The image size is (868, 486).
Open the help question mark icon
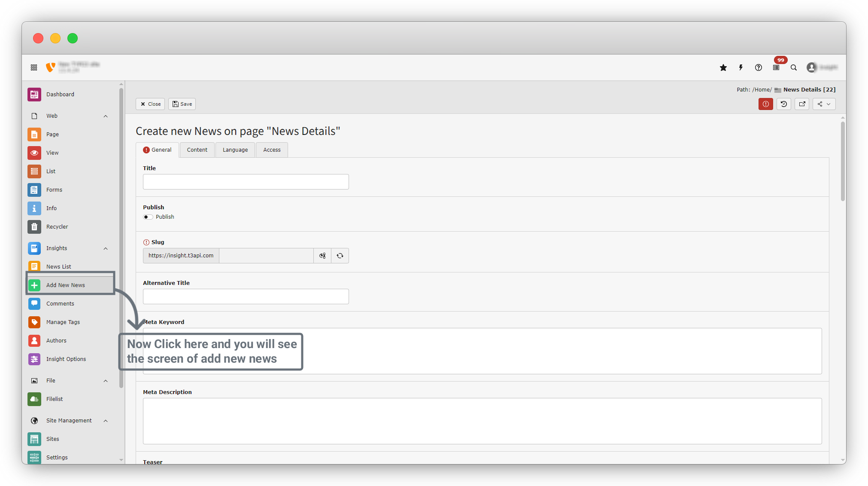759,67
